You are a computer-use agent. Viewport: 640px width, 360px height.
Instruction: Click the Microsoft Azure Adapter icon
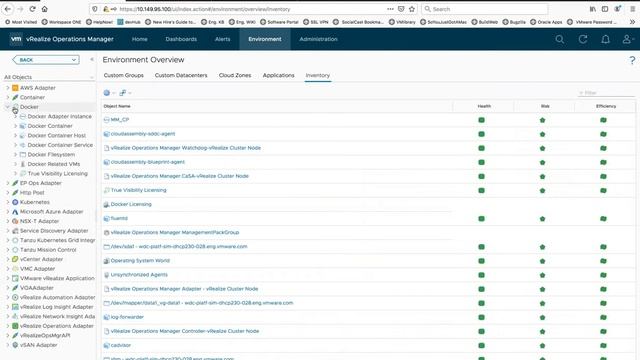(x=15, y=211)
